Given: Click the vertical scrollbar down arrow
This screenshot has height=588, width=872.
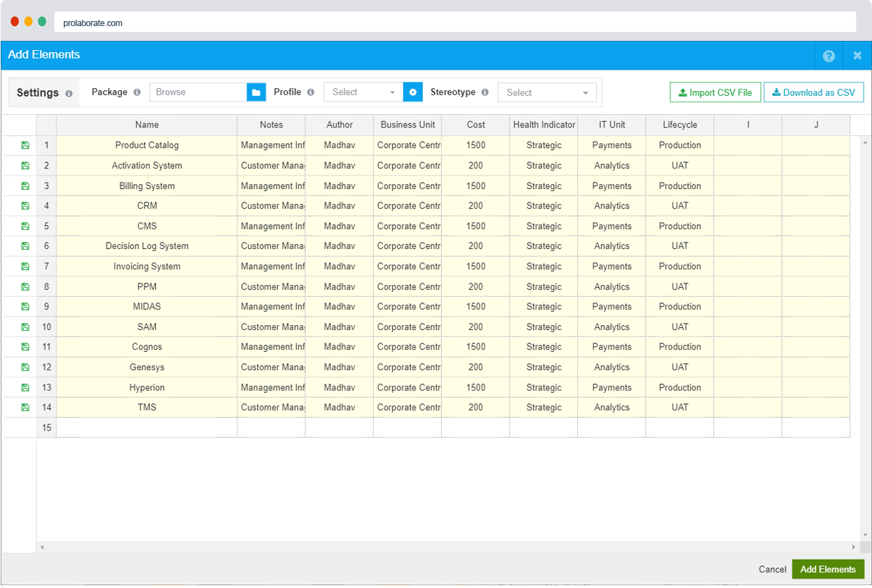Looking at the screenshot, I should [866, 536].
